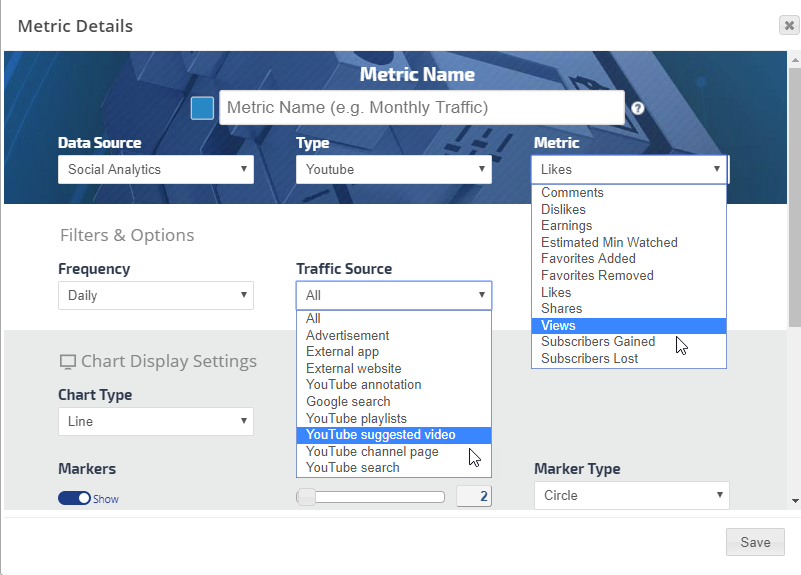801x575 pixels.
Task: Select YouTube suggested video traffic source
Action: coord(393,435)
